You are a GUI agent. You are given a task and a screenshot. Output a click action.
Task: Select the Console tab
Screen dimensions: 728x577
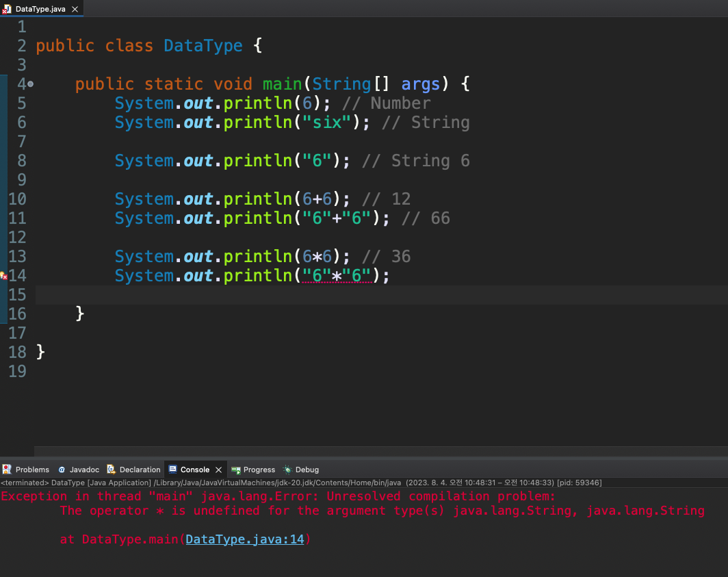194,470
